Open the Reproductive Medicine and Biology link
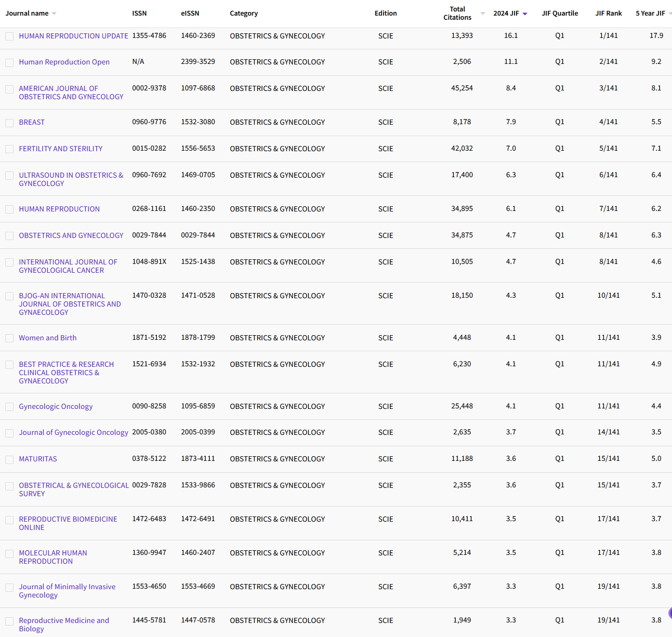 pyautogui.click(x=64, y=625)
